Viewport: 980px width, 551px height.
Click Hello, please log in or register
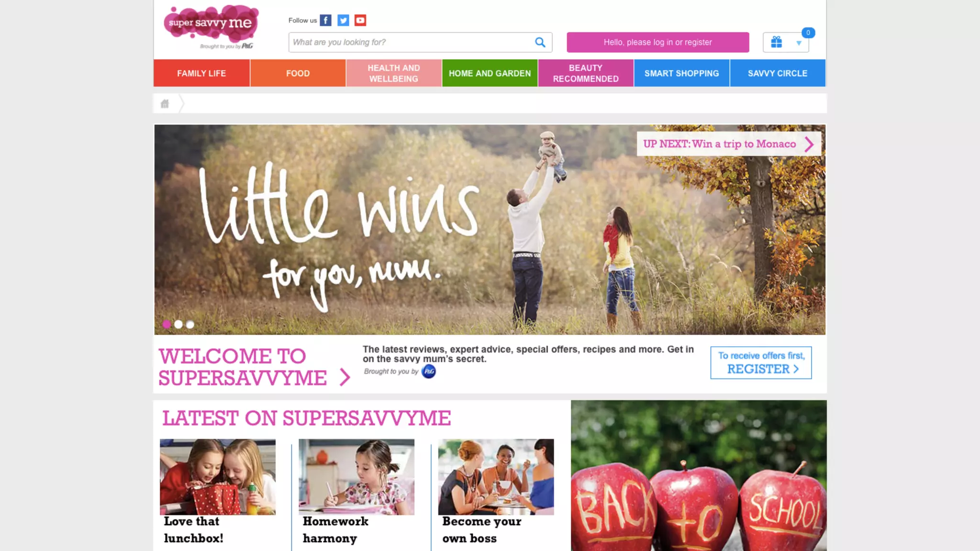point(658,42)
